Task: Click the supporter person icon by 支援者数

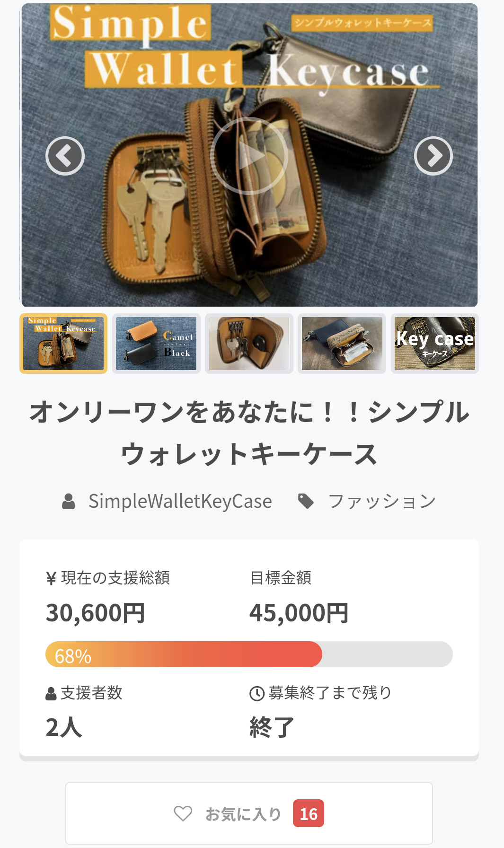Action: pyautogui.click(x=51, y=694)
